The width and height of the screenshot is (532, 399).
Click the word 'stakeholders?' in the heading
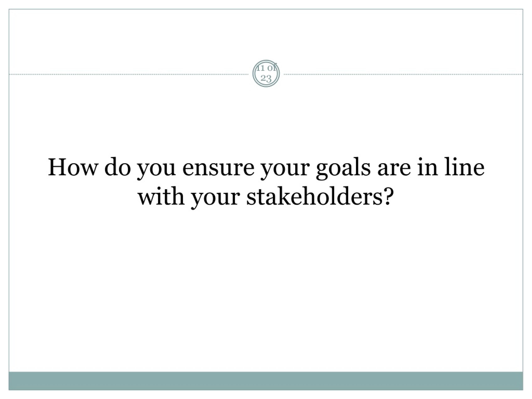click(x=320, y=197)
